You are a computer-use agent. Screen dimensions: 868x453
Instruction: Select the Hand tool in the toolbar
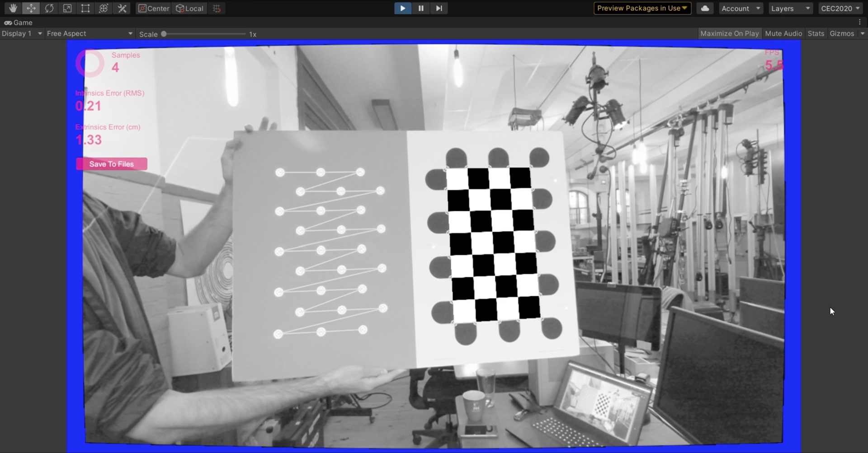point(13,8)
